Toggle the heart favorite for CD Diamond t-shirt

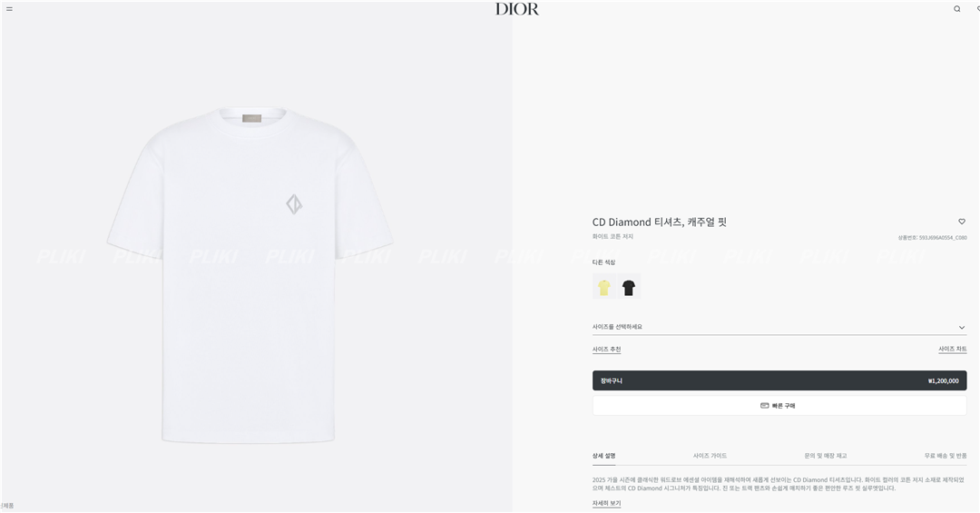pos(962,222)
